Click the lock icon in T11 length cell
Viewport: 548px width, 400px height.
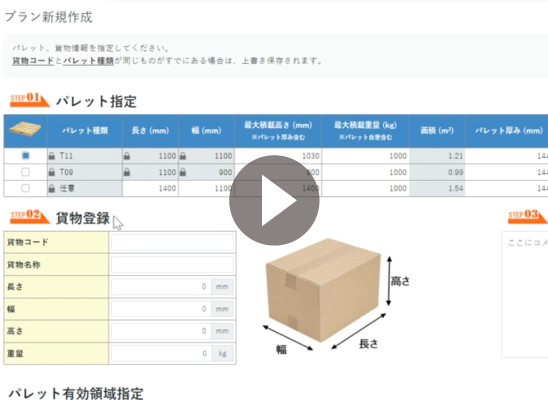pyautogui.click(x=127, y=156)
